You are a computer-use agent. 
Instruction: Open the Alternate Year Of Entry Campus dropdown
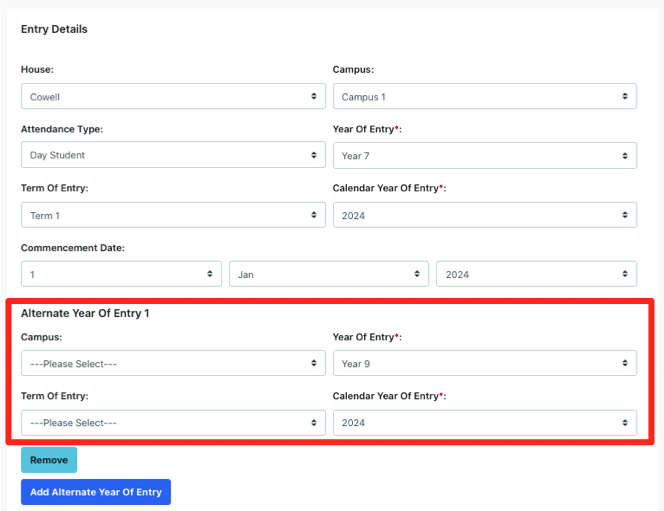pos(172,363)
